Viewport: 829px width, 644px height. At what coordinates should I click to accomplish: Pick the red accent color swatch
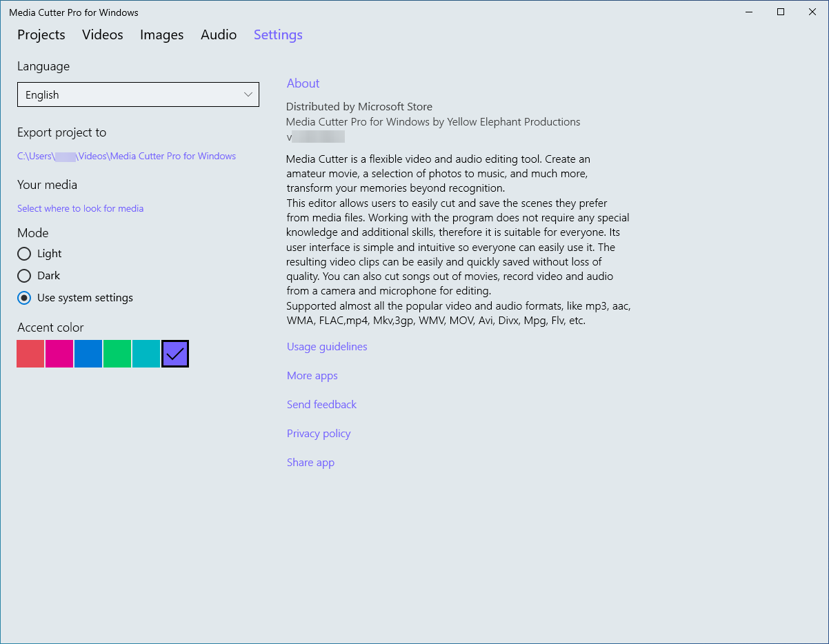coord(30,354)
